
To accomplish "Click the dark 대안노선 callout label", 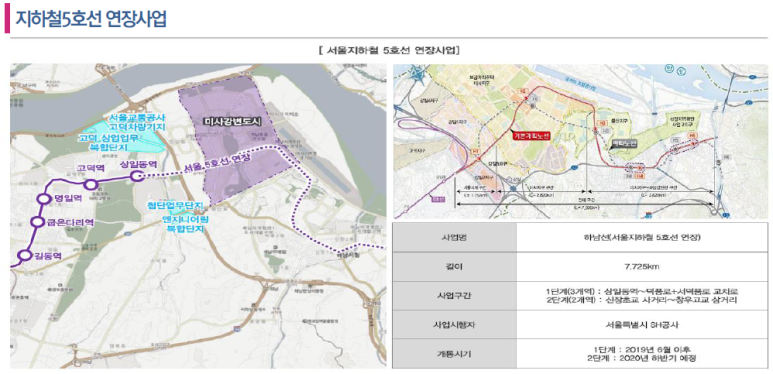I will point(624,144).
